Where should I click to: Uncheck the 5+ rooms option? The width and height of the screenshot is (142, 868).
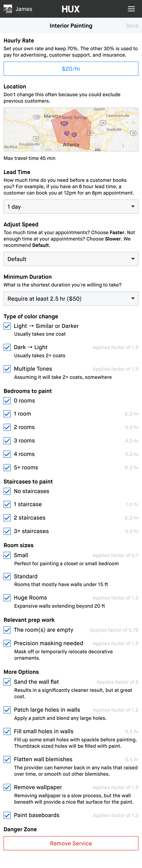click(7, 468)
